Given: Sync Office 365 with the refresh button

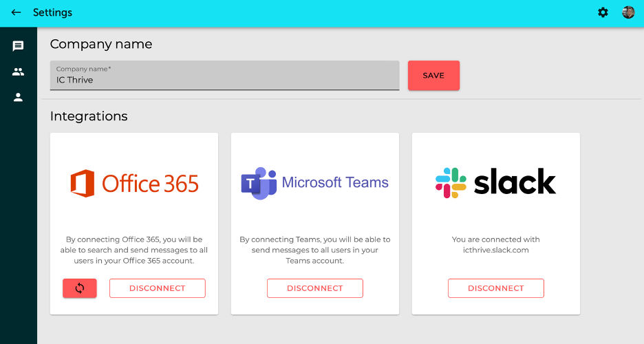Looking at the screenshot, I should [80, 288].
